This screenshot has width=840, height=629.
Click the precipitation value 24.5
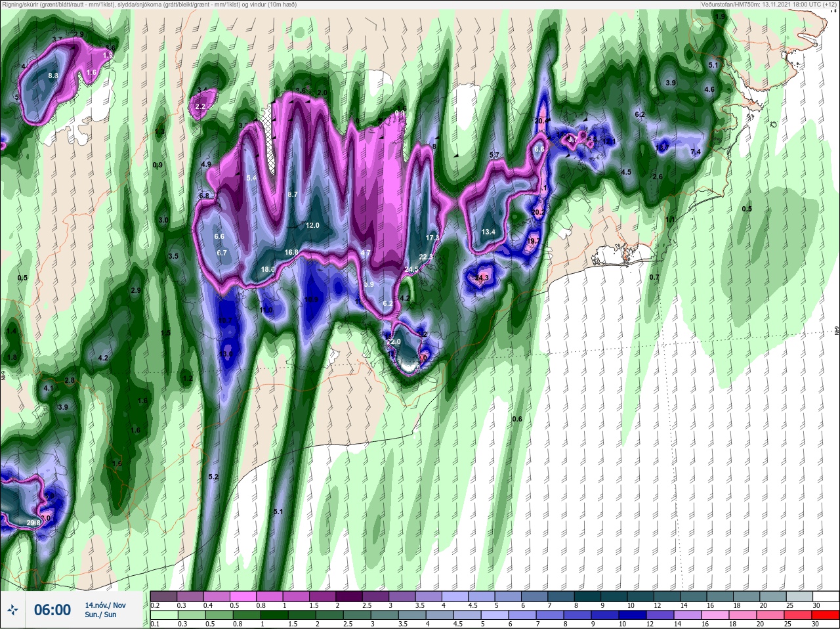point(411,269)
